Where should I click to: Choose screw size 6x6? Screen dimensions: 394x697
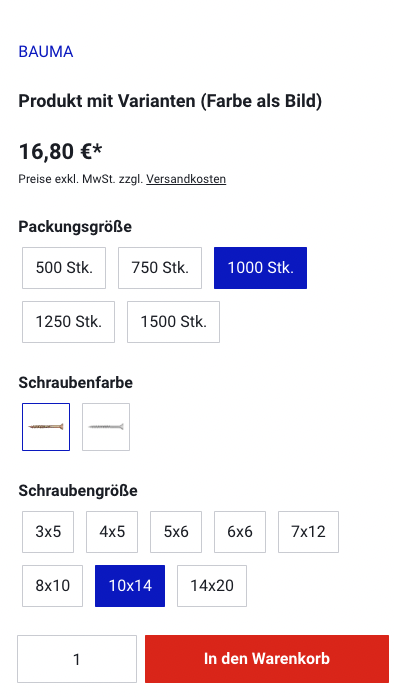coord(240,532)
